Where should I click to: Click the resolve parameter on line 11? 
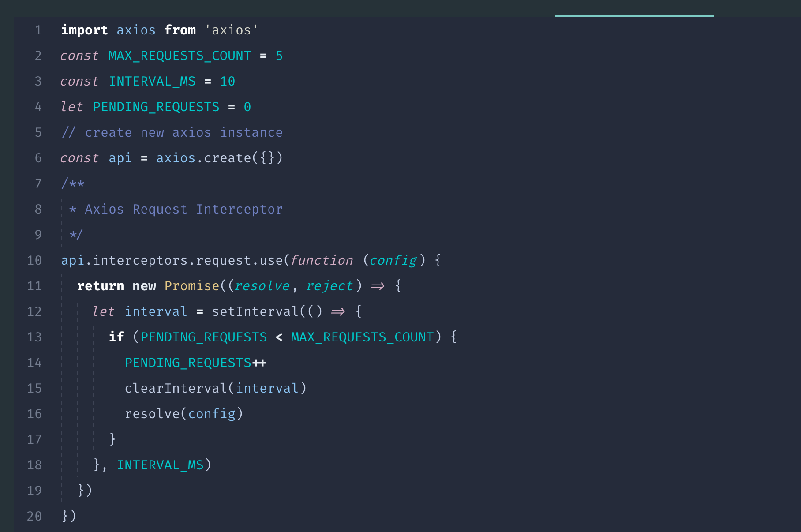[x=262, y=286]
